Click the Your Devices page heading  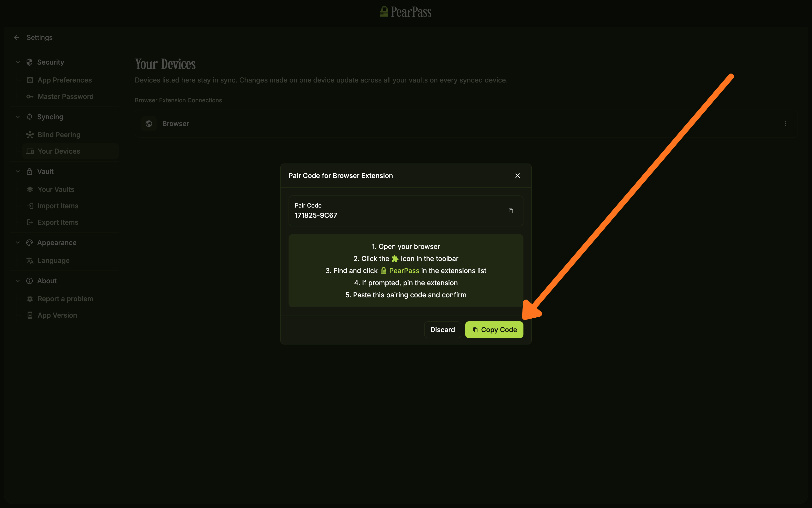coord(165,64)
